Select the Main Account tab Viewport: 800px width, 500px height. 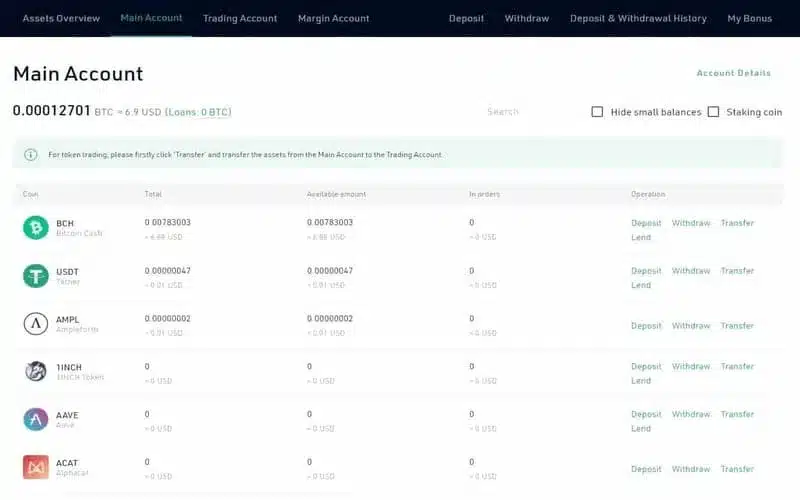point(151,18)
